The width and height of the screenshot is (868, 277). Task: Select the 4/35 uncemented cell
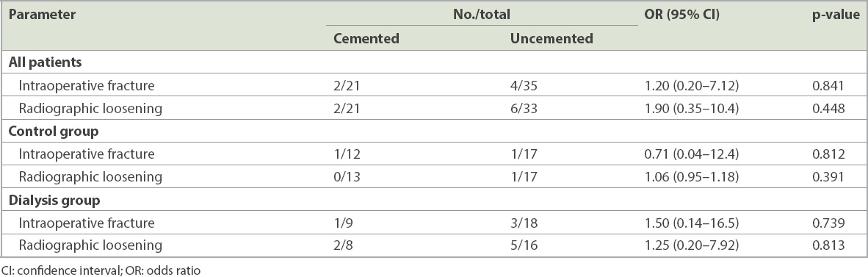click(524, 86)
